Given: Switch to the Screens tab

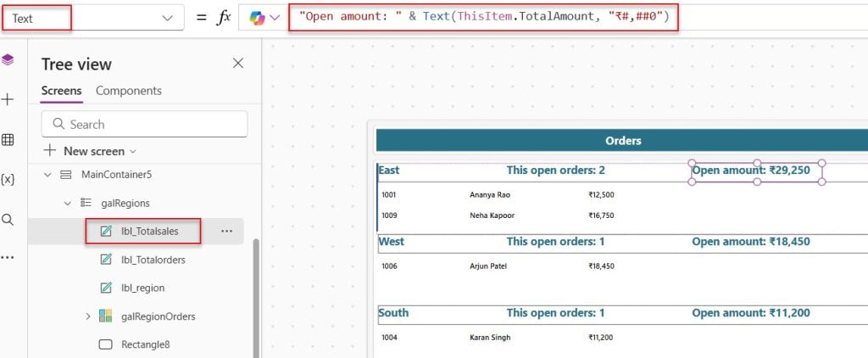Looking at the screenshot, I should click(61, 91).
